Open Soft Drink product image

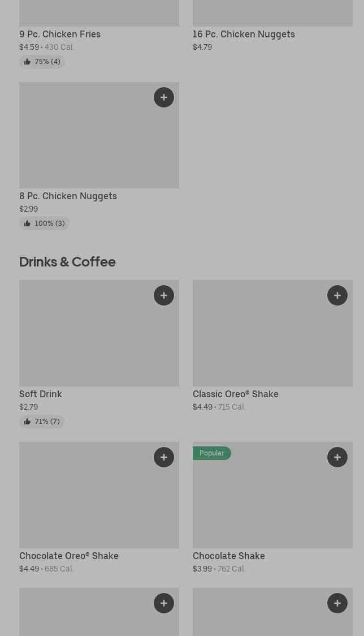tap(99, 340)
